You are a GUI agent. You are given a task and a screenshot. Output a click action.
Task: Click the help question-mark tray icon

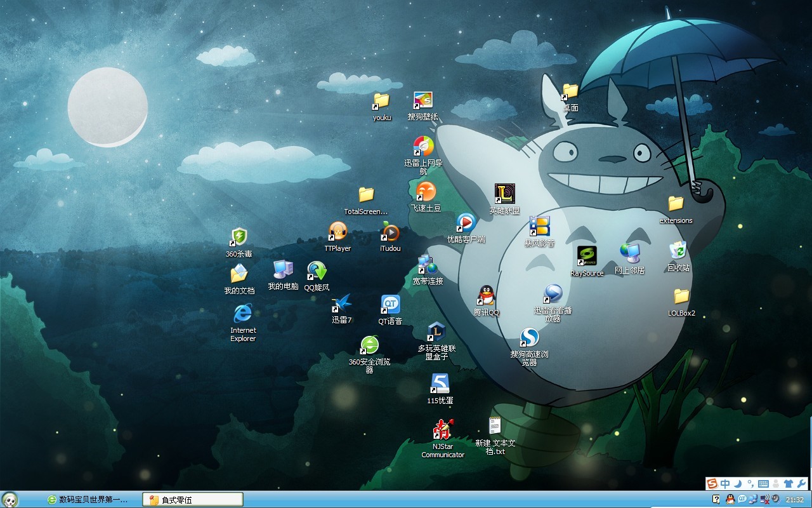(716, 500)
